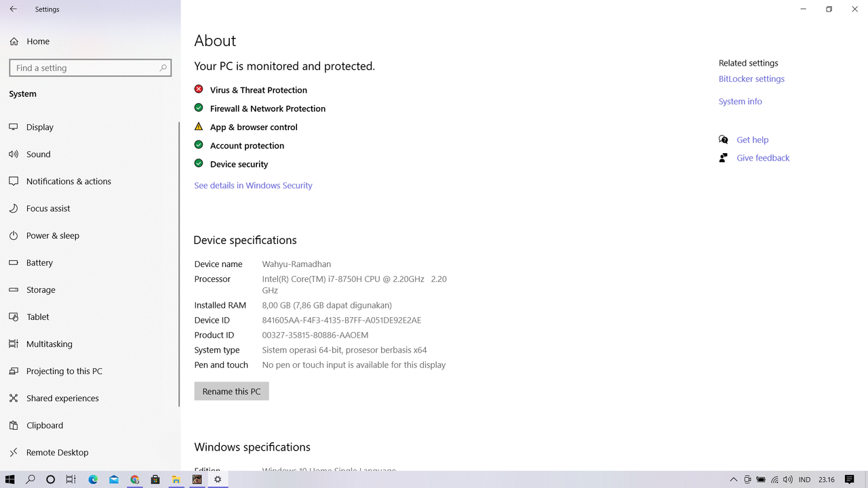
Task: Launch Microsoft Edge from the taskbar
Action: click(x=93, y=479)
